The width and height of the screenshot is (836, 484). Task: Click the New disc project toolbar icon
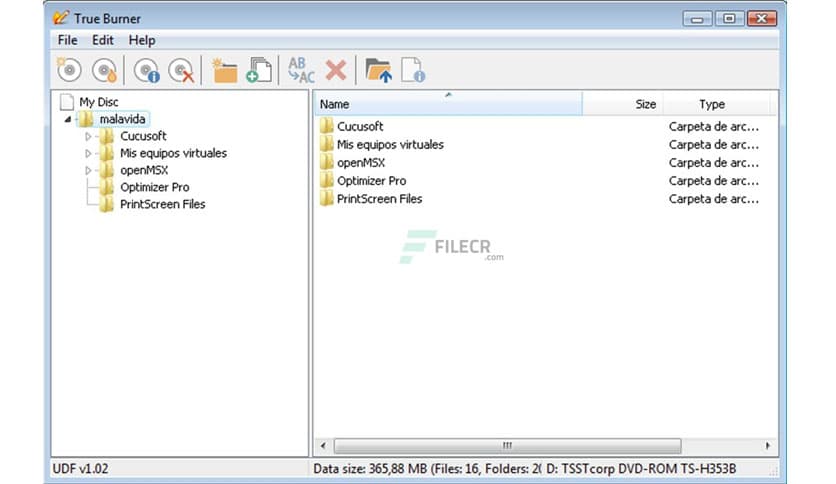[69, 70]
